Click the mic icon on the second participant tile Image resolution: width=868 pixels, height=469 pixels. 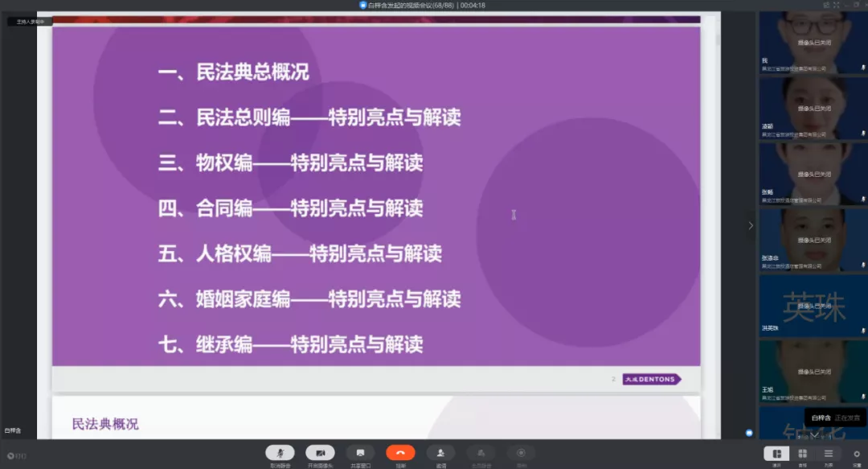click(x=863, y=133)
